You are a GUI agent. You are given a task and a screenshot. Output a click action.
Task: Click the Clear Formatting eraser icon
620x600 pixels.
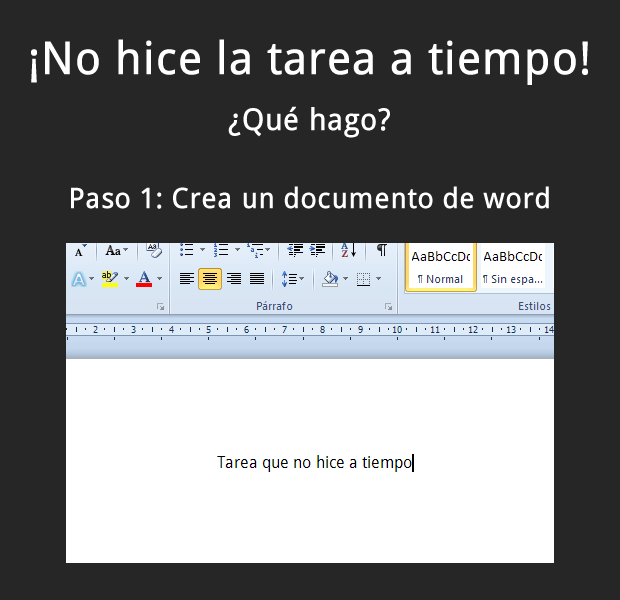(154, 250)
